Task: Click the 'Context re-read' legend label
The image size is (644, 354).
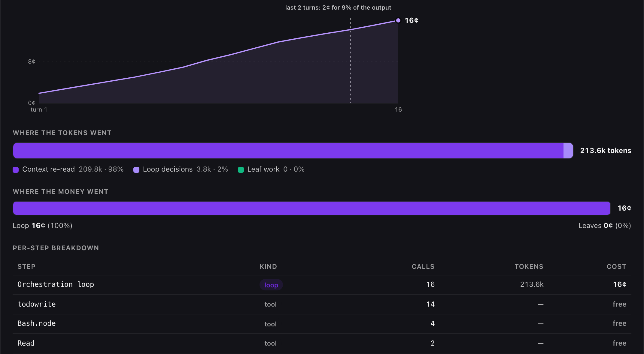Action: click(48, 169)
